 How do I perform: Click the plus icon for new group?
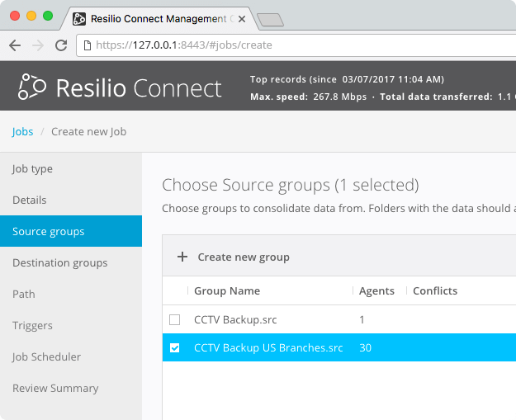click(x=182, y=257)
